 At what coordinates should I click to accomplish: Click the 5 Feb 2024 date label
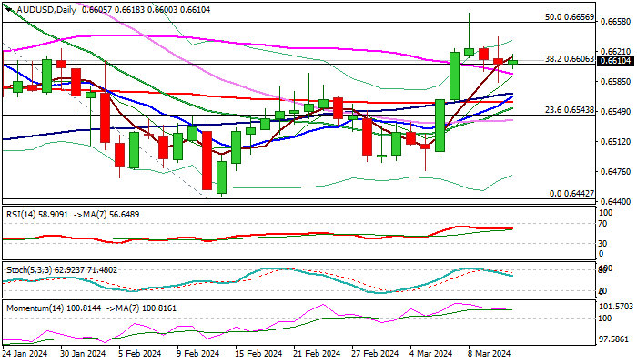click(x=141, y=354)
